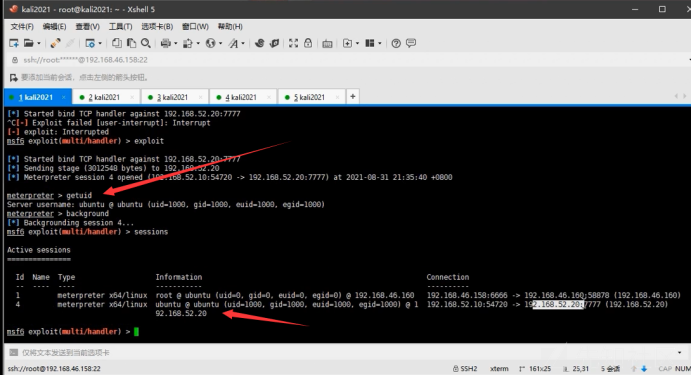This screenshot has height=376, width=692.
Task: Click the speech bubble feedback icon
Action: click(411, 43)
